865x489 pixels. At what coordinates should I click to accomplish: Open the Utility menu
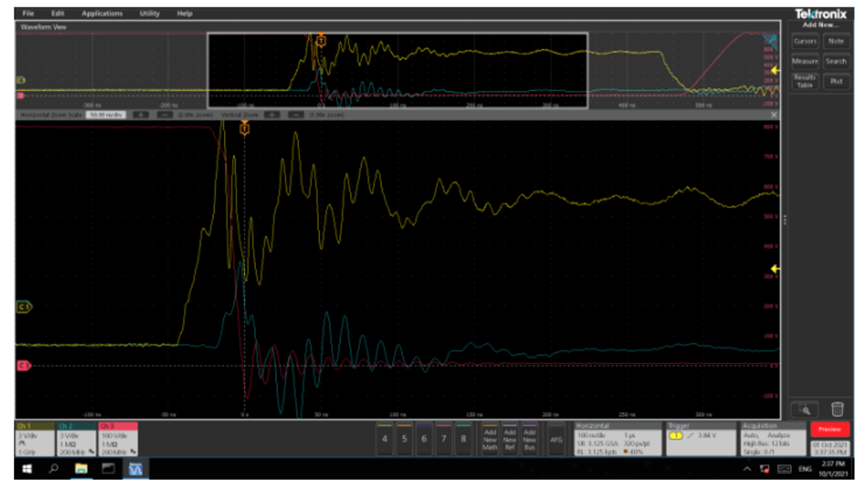coord(149,13)
